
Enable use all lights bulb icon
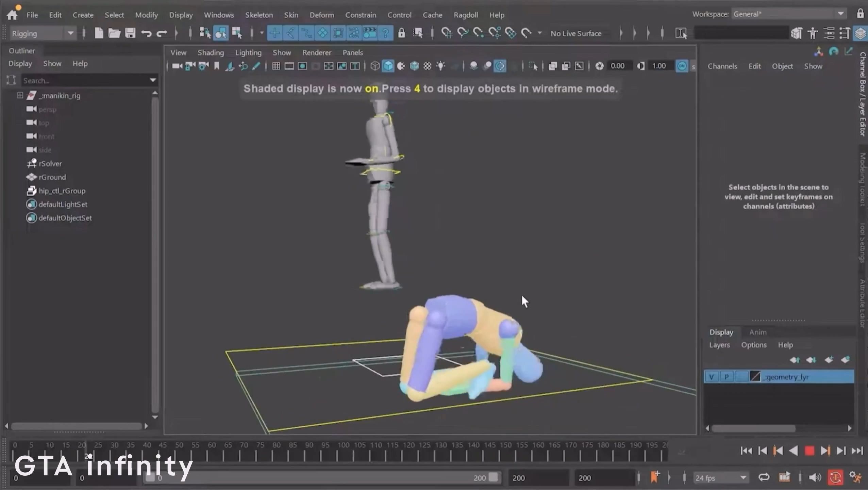pos(441,66)
